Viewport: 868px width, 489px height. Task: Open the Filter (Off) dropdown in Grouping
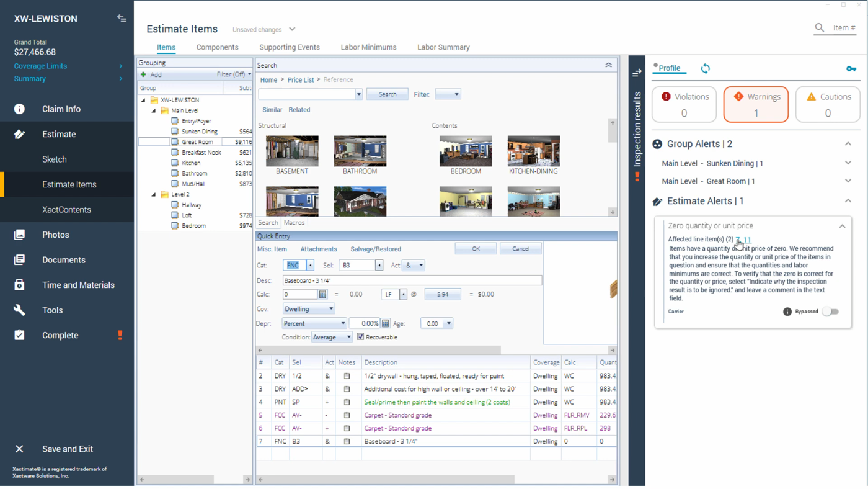[x=234, y=74]
